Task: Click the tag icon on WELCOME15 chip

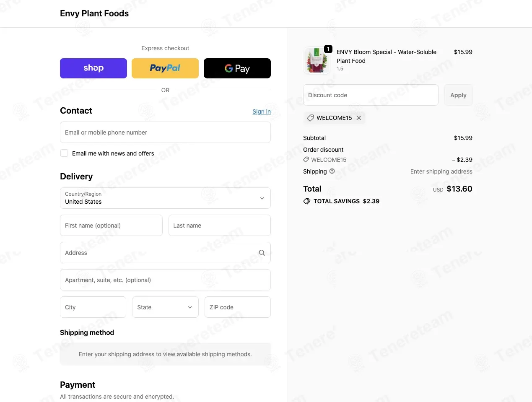Action: (x=311, y=118)
